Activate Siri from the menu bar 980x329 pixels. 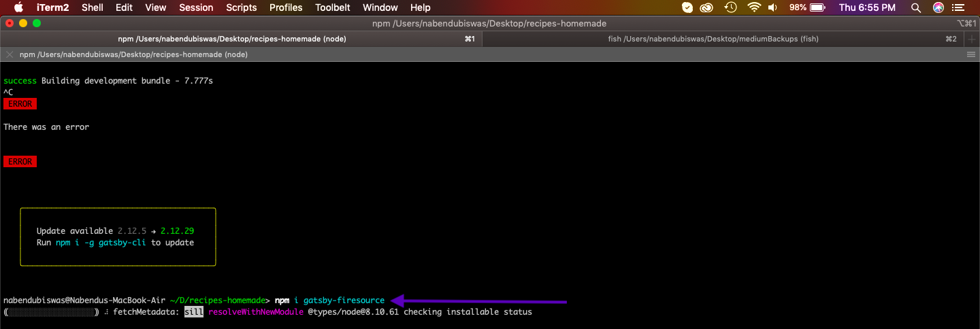click(x=938, y=7)
